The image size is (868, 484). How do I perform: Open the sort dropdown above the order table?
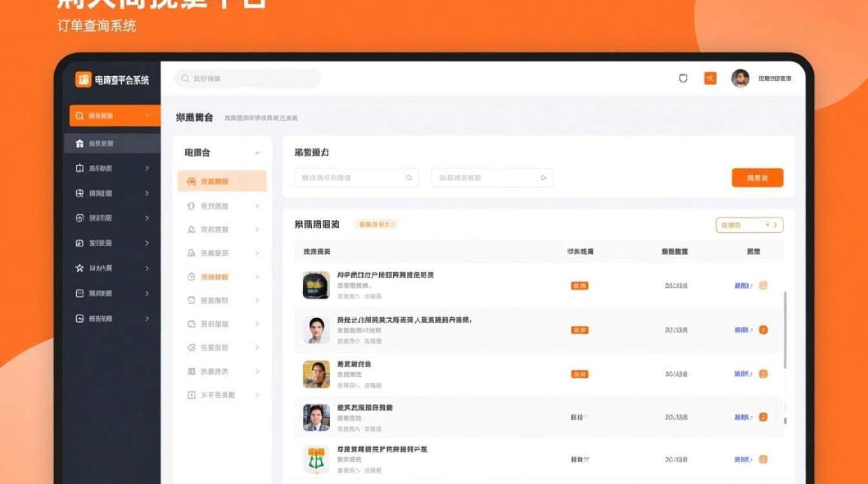(749, 225)
